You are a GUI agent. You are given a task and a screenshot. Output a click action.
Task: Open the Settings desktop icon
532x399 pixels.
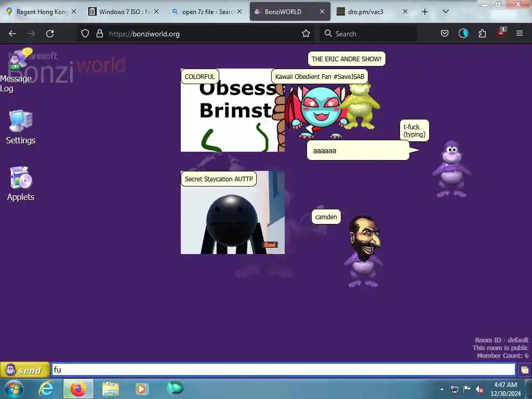click(x=21, y=127)
